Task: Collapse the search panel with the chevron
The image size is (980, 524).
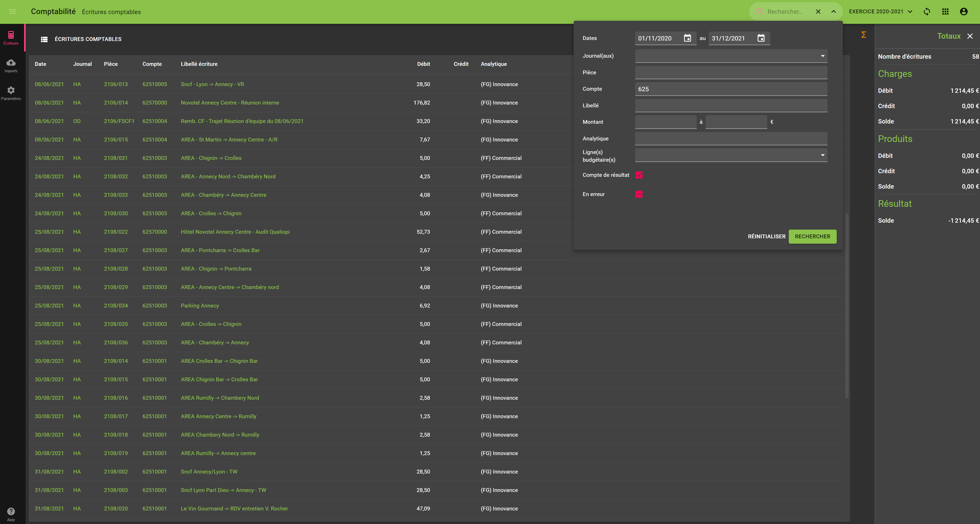Action: 833,12
